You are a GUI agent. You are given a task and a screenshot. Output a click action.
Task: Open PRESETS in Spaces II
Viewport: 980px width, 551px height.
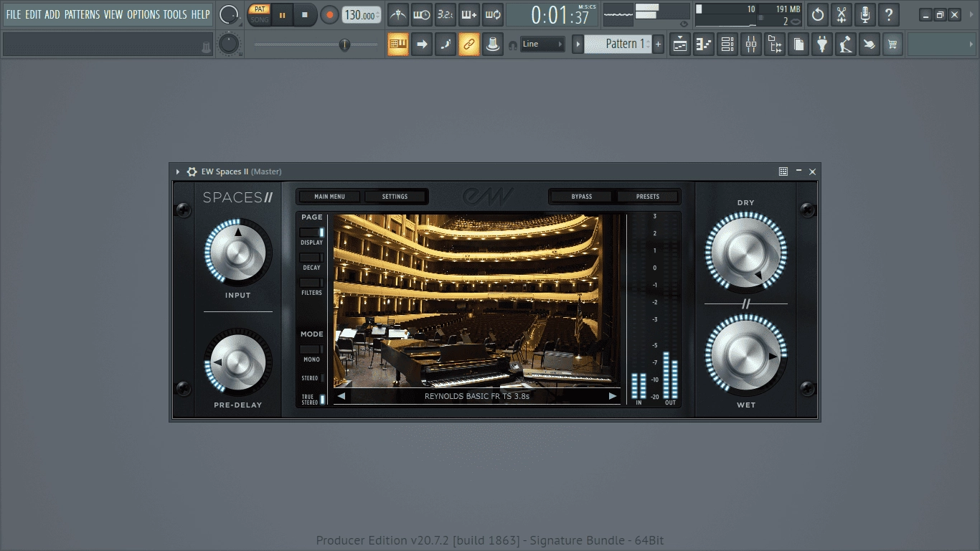pos(648,197)
